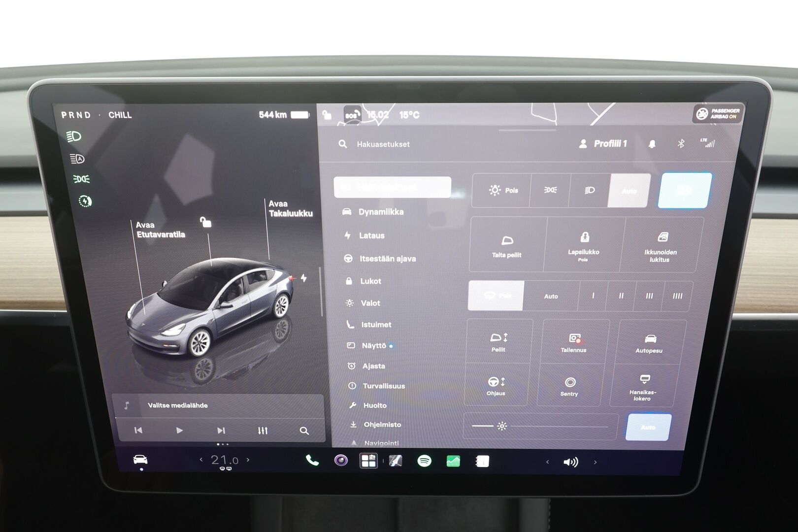Screen dimensions: 798x532
Task: Tap the lock icon in status bar
Action: tap(327, 115)
